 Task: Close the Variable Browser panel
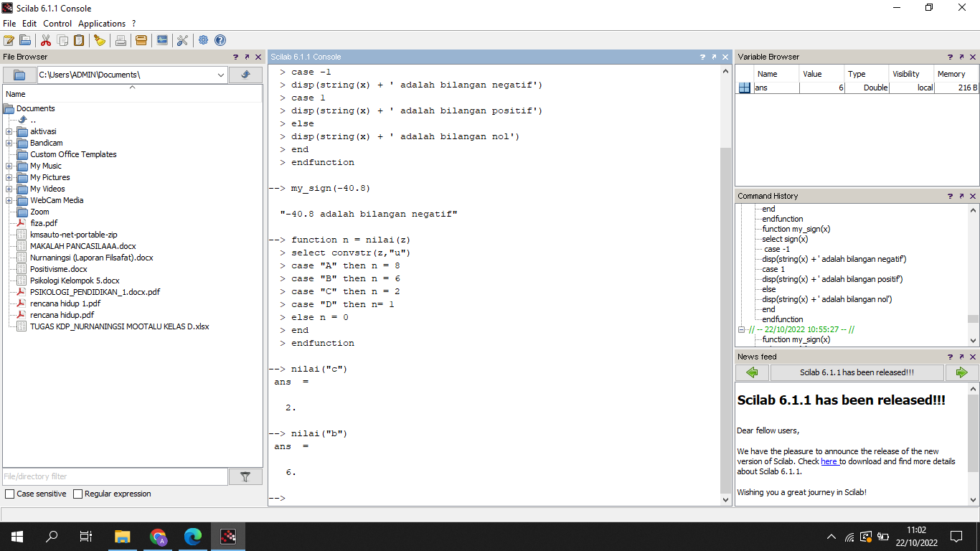pyautogui.click(x=973, y=57)
